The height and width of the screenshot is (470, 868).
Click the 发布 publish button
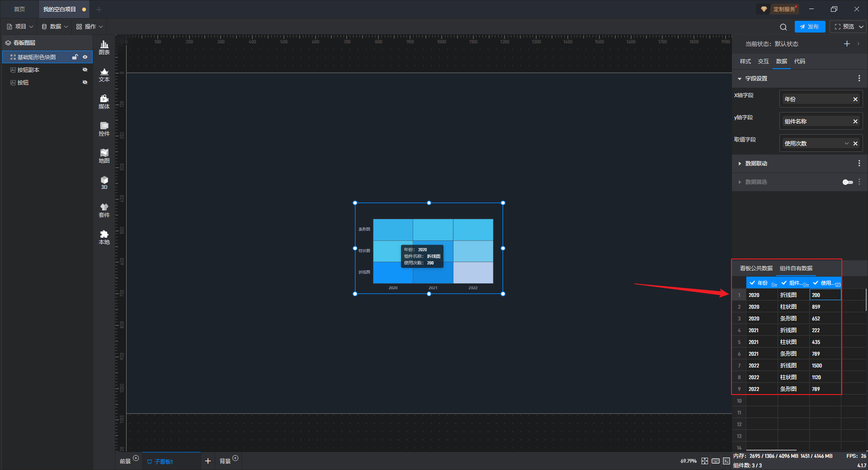click(x=810, y=27)
